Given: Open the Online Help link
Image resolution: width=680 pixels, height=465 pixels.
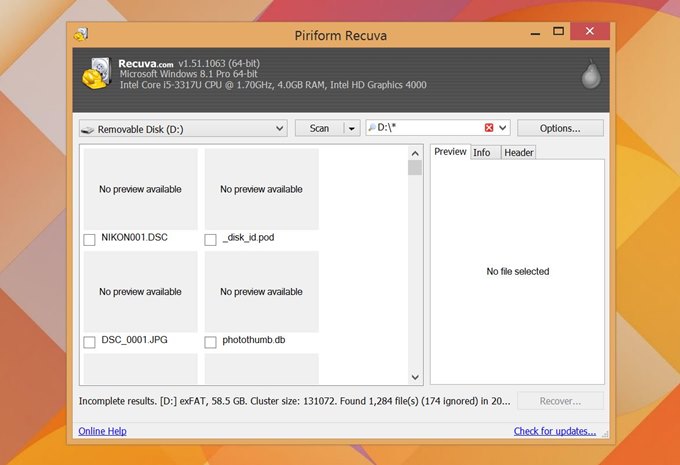Looking at the screenshot, I should [x=102, y=431].
